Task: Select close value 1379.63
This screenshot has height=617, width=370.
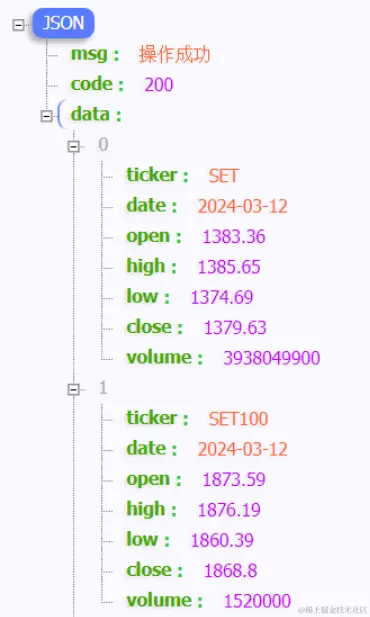Action: (x=235, y=327)
